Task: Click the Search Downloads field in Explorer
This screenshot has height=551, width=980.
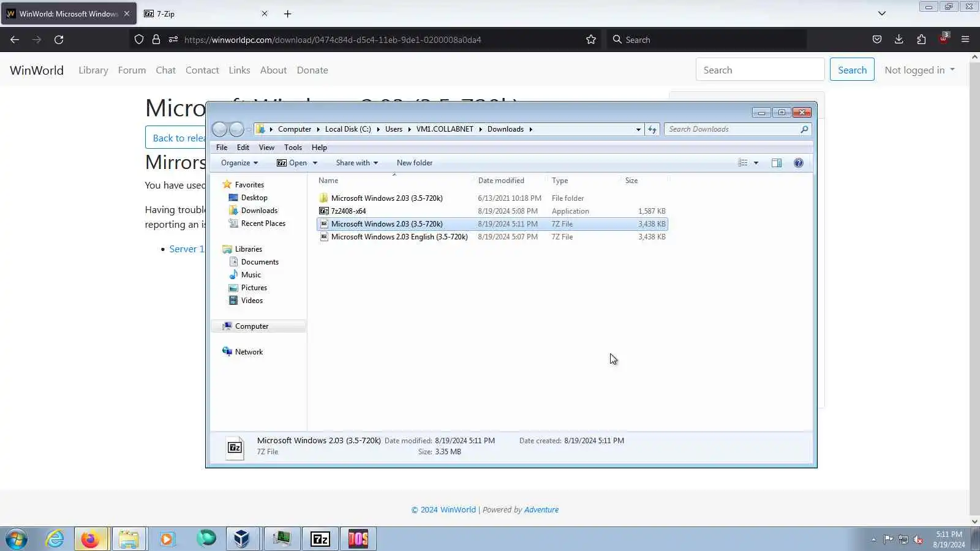Action: [738, 129]
